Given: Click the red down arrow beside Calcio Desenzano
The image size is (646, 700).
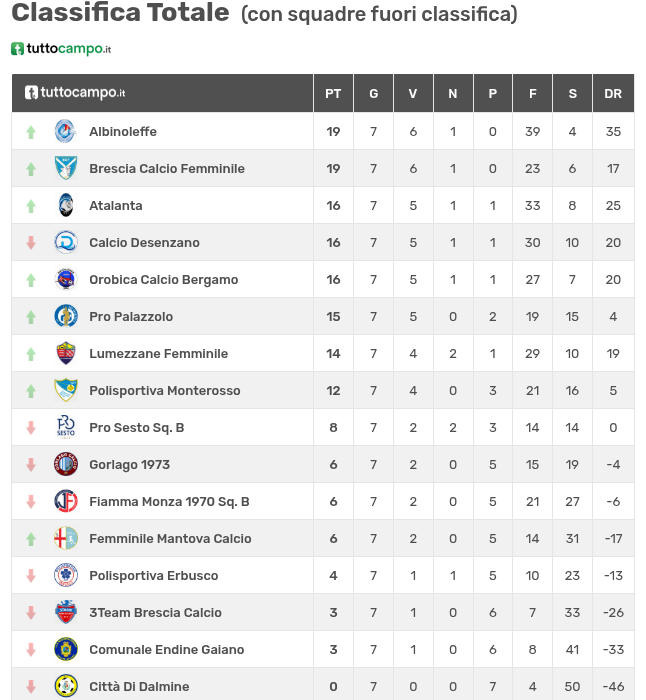Looking at the screenshot, I should point(31,242).
